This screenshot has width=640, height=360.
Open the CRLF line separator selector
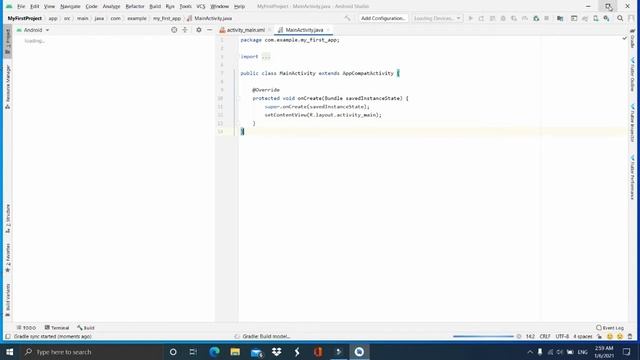click(x=545, y=337)
